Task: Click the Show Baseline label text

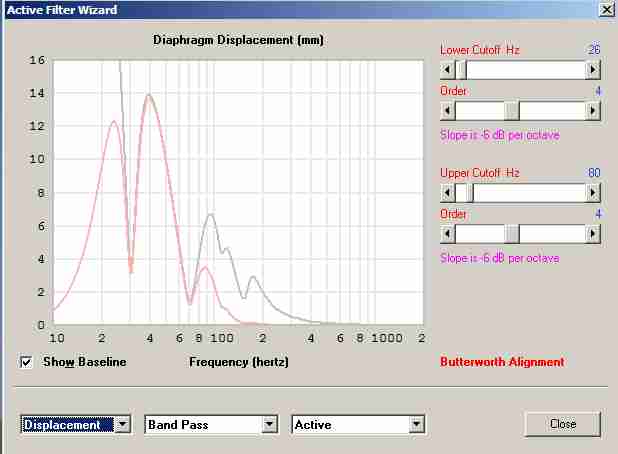Action: [85, 362]
